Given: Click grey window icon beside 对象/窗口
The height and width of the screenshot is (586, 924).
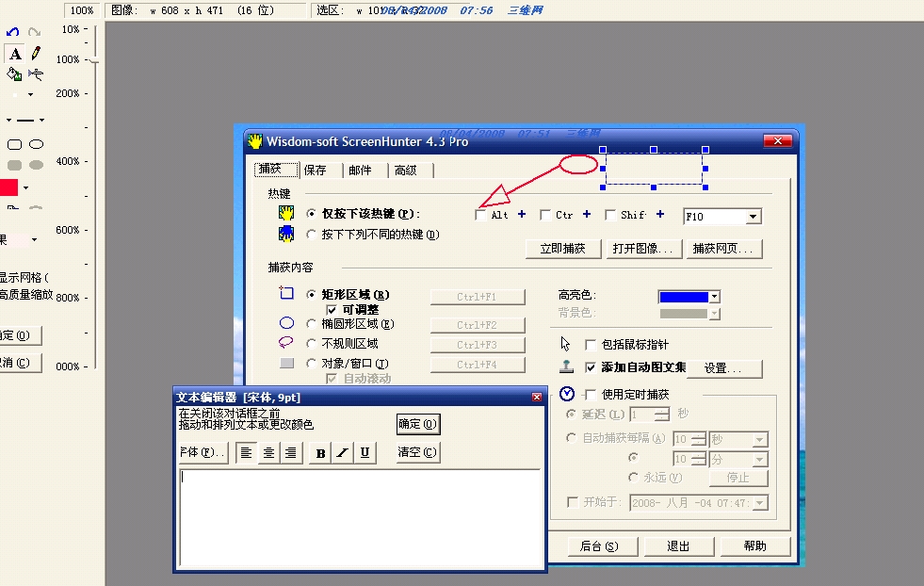Looking at the screenshot, I should [287, 363].
